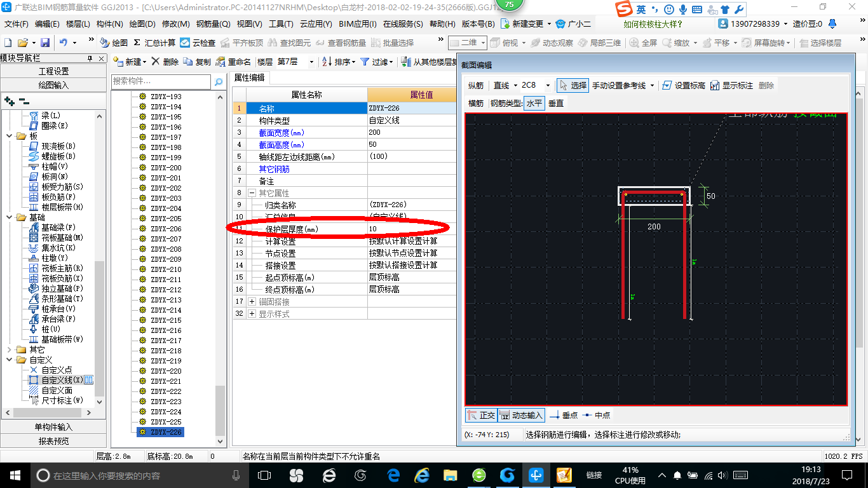Save the project with floppy icon

tap(45, 43)
